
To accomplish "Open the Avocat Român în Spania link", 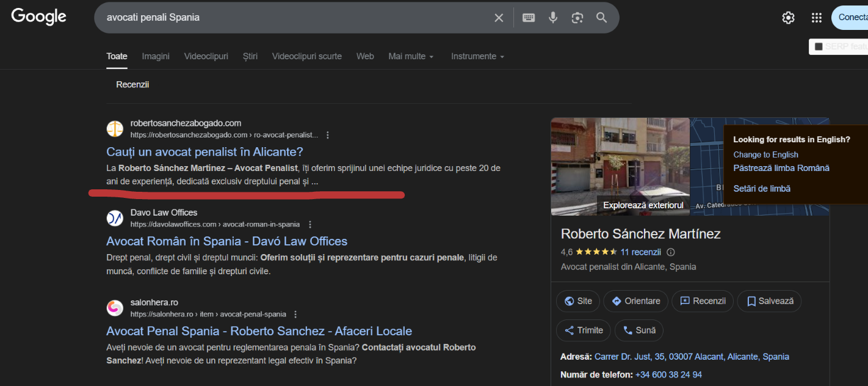I will [226, 241].
